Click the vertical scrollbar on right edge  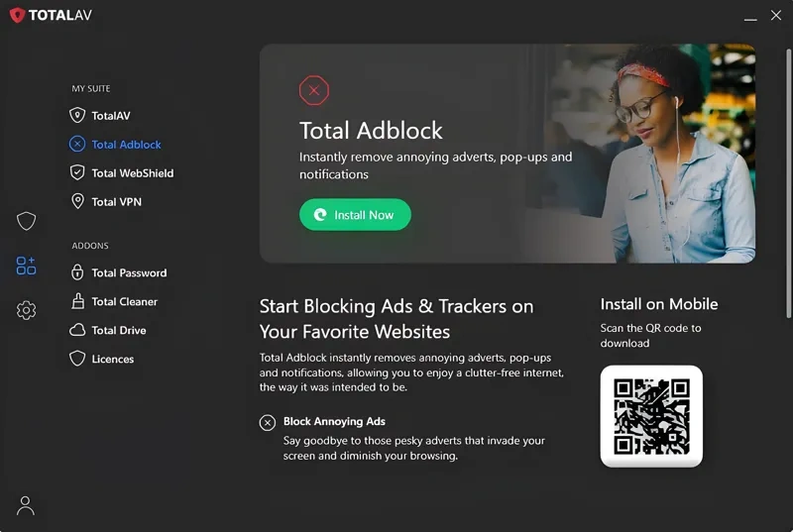click(x=788, y=183)
